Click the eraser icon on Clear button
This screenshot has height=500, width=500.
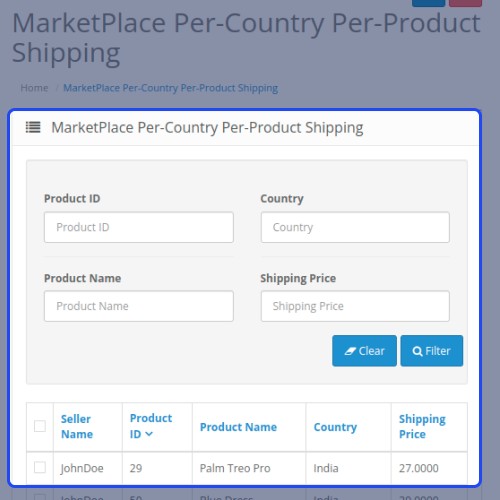[350, 351]
